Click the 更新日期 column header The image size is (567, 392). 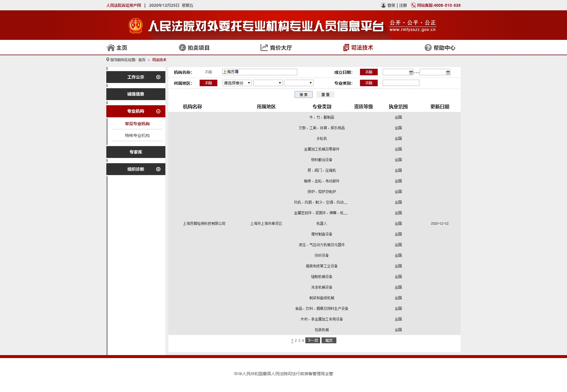(440, 107)
